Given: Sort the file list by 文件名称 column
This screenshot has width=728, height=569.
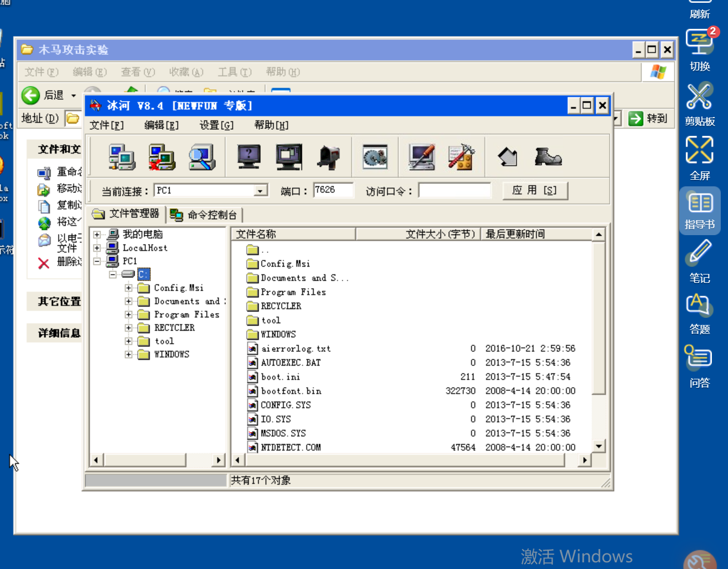Looking at the screenshot, I should pos(293,234).
